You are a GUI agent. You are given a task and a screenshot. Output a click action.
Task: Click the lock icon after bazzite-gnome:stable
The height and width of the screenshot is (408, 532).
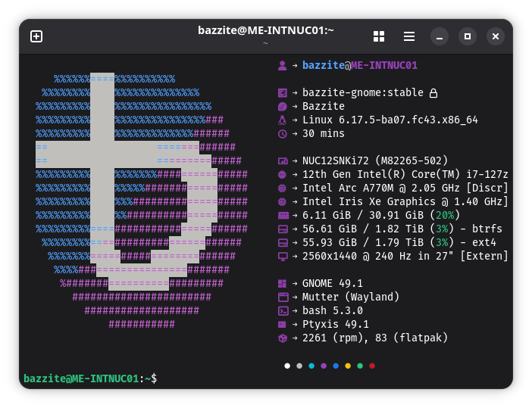coord(433,93)
